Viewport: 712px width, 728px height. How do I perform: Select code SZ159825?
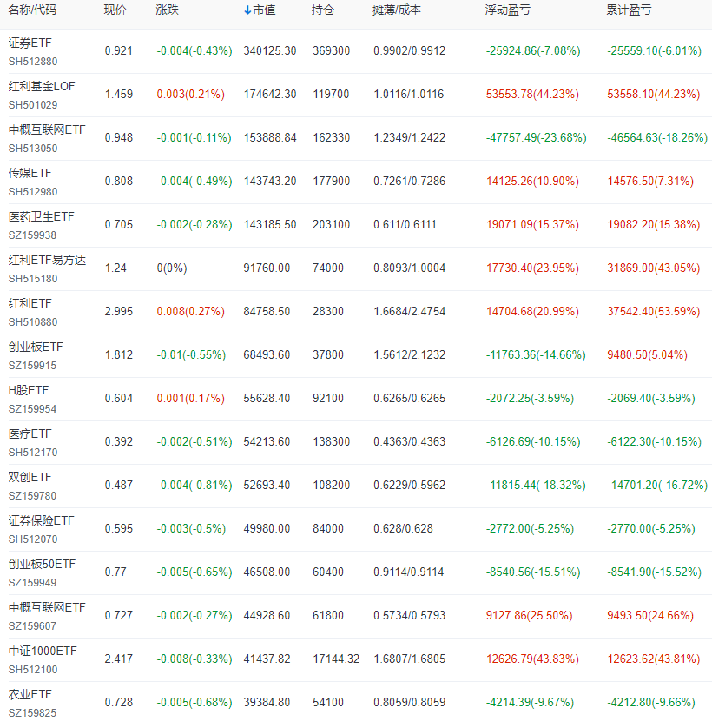(32, 712)
